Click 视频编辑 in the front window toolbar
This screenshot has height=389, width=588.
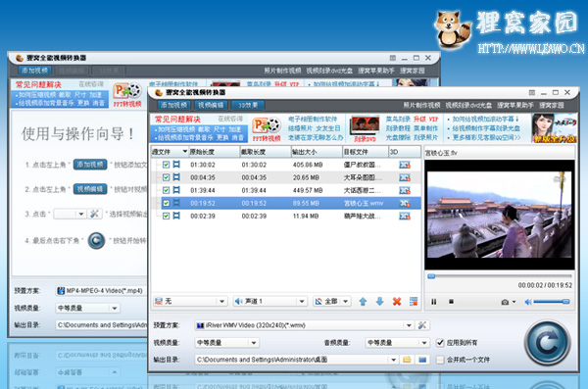pos(211,106)
